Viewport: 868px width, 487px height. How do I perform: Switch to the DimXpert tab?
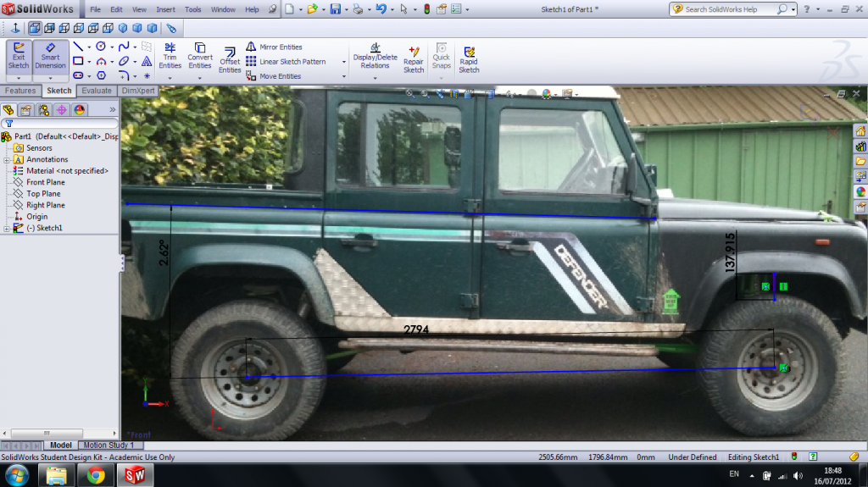coord(138,91)
